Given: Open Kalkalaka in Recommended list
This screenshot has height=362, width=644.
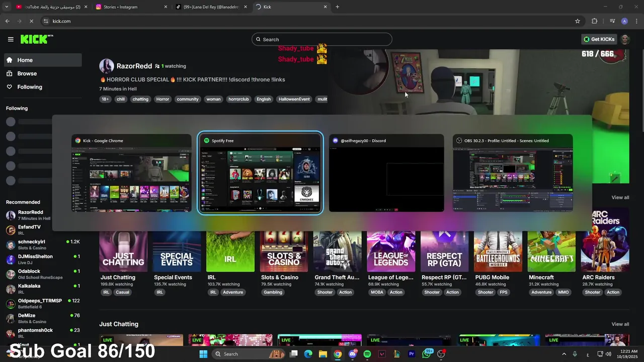Looking at the screenshot, I should tap(42, 289).
